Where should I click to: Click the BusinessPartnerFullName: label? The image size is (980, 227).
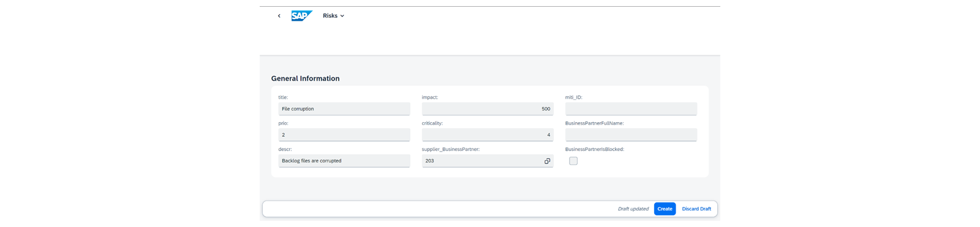pos(594,123)
